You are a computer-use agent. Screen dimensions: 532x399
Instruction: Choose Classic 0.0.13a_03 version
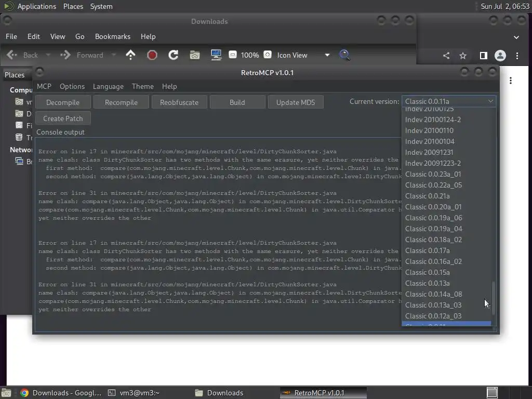446,305
